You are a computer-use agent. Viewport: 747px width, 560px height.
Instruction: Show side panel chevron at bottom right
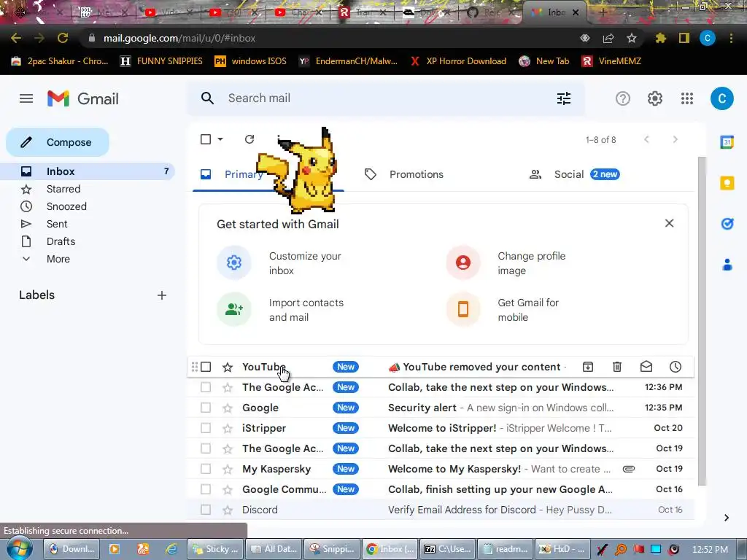point(726,518)
